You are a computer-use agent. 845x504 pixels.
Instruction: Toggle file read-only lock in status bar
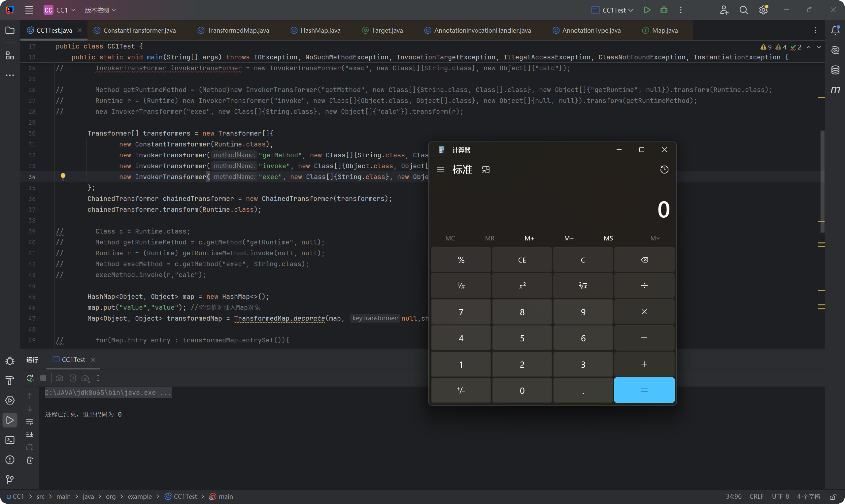[833, 496]
